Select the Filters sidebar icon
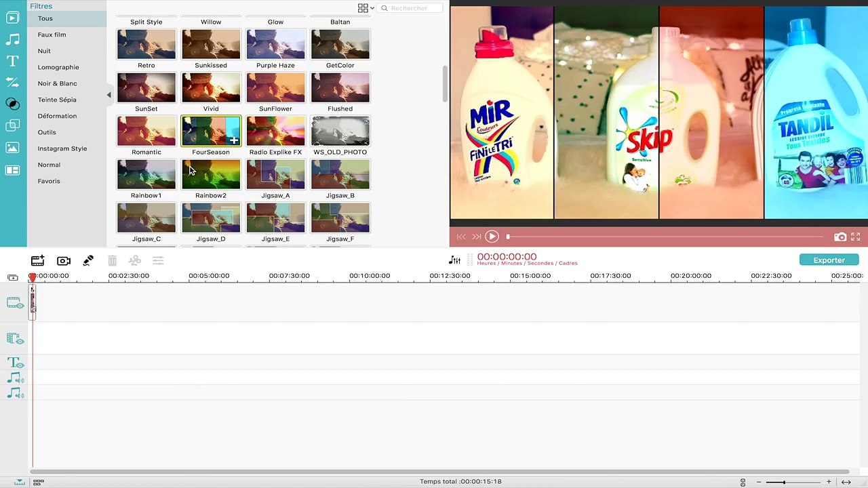 click(x=12, y=104)
